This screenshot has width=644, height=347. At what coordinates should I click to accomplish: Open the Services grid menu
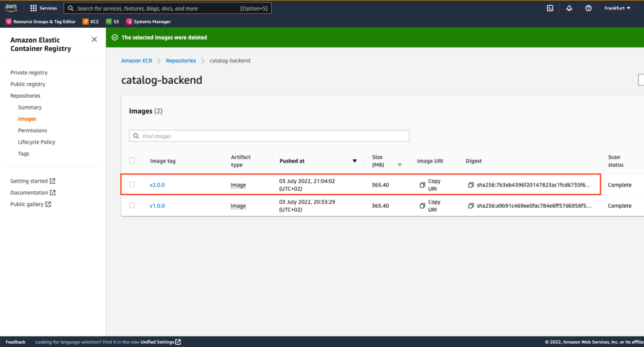tap(43, 8)
